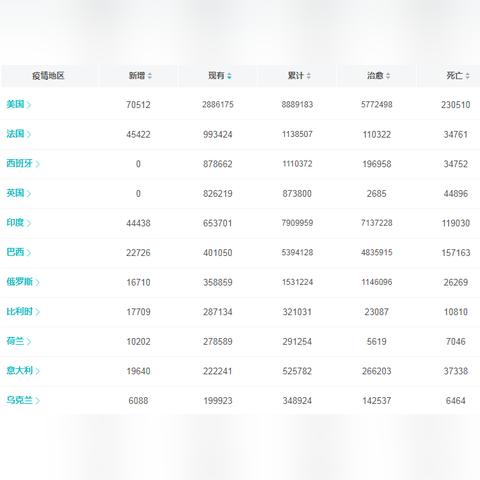Screen dimensions: 480x480
Task: Expand the 俄罗斯 row chevron
Action: pyautogui.click(x=38, y=282)
